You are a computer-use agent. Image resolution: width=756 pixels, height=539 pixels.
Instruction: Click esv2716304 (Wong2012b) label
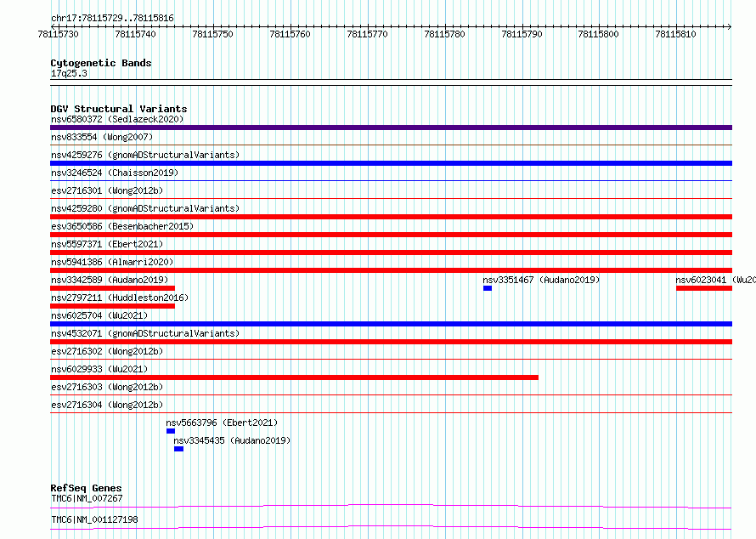pyautogui.click(x=107, y=405)
